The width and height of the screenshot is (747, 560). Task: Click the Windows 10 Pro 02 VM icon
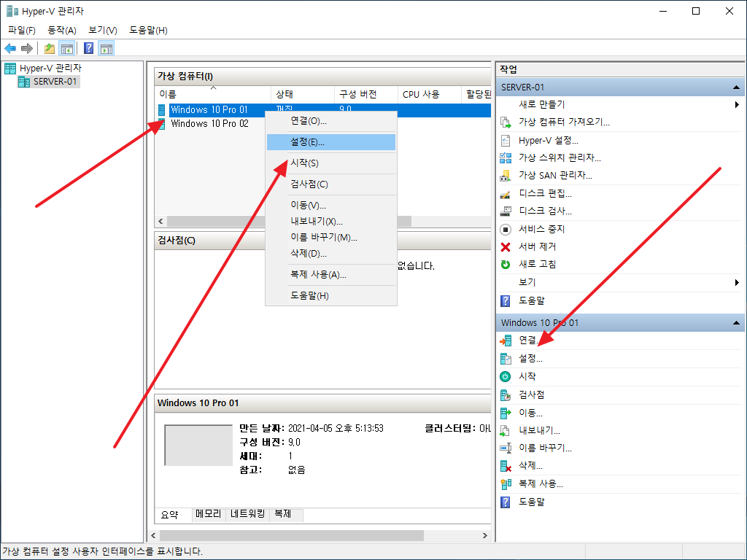(x=161, y=124)
